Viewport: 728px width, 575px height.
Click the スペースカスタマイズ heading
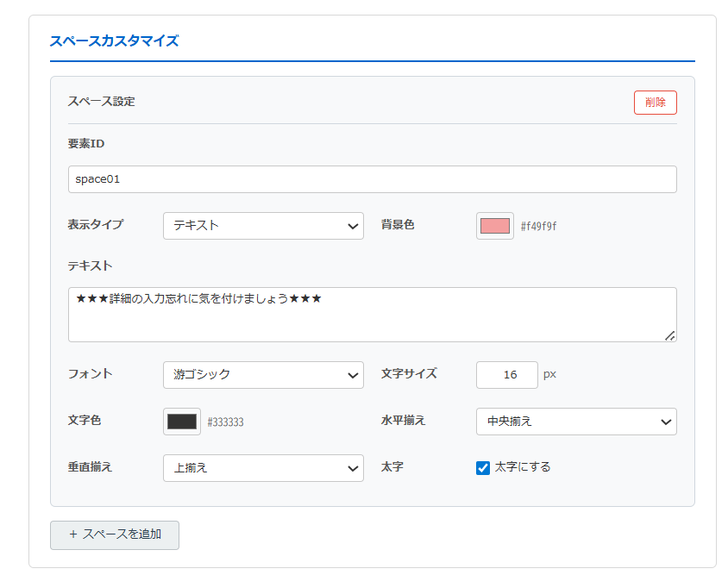pos(114,41)
